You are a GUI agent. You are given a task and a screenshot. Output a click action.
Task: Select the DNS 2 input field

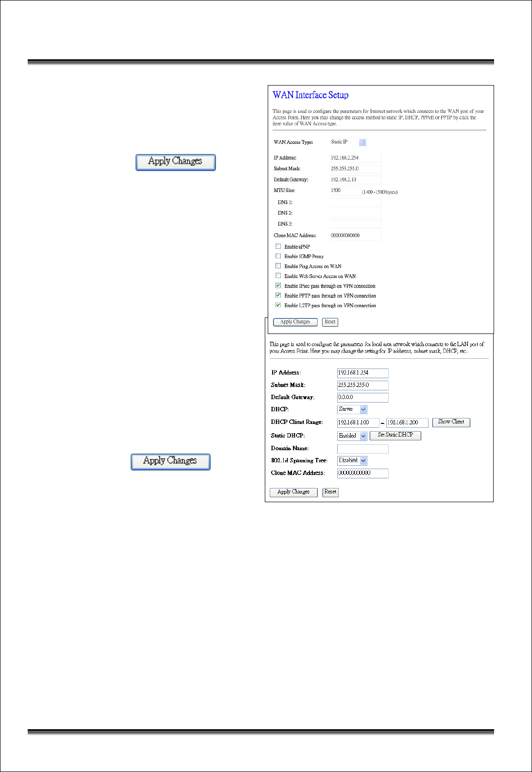(356, 213)
